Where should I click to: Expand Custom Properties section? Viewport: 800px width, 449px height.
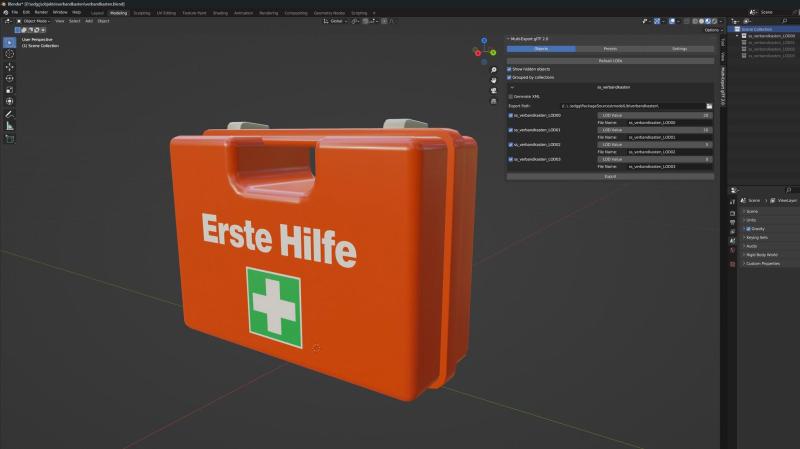[762, 264]
